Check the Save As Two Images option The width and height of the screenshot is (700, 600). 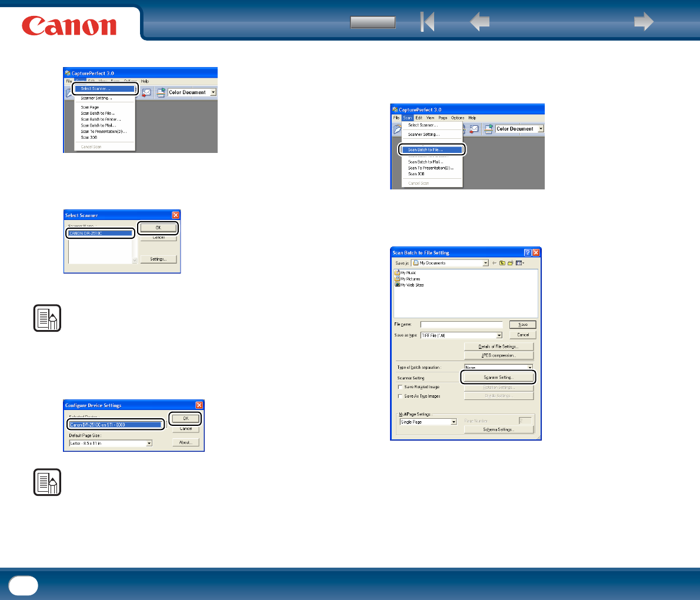point(401,396)
